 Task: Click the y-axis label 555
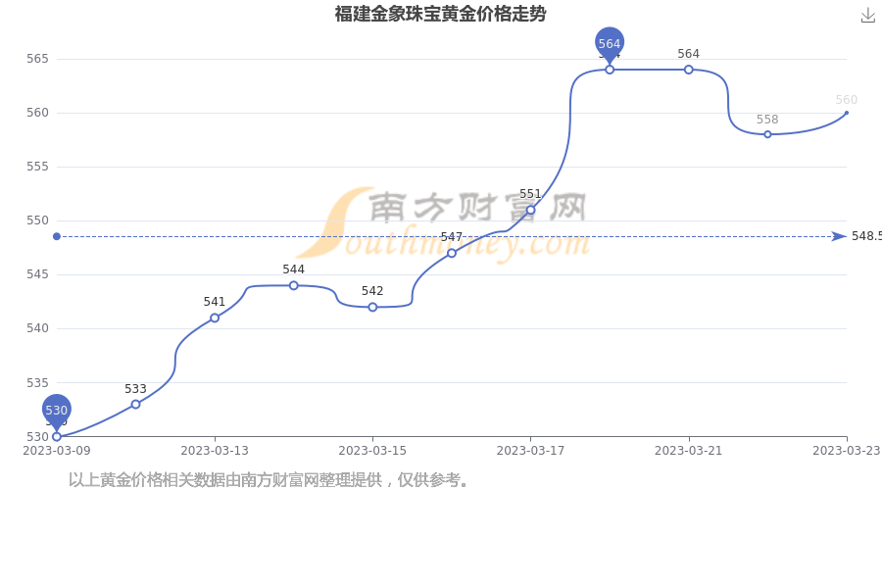tap(37, 167)
